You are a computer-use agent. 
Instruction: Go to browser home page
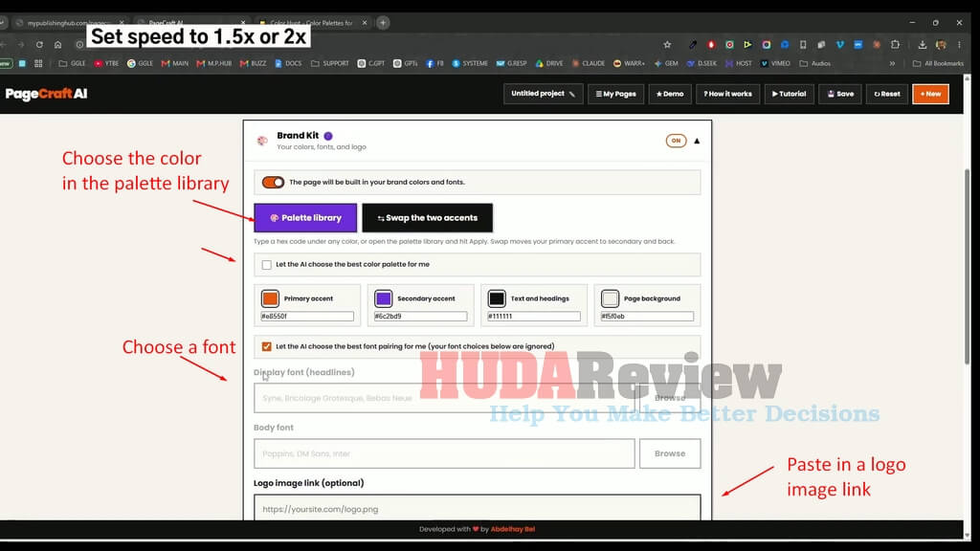[x=58, y=45]
